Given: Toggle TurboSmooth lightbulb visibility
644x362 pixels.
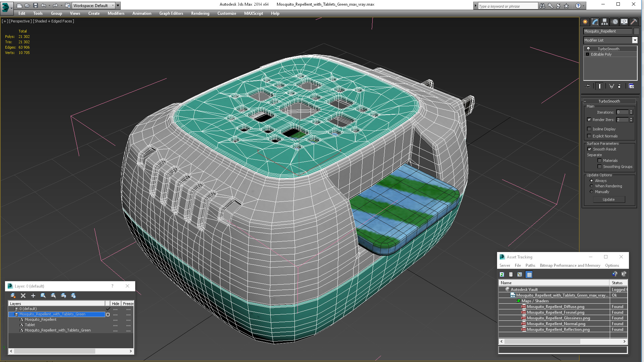Looking at the screenshot, I should pyautogui.click(x=588, y=49).
